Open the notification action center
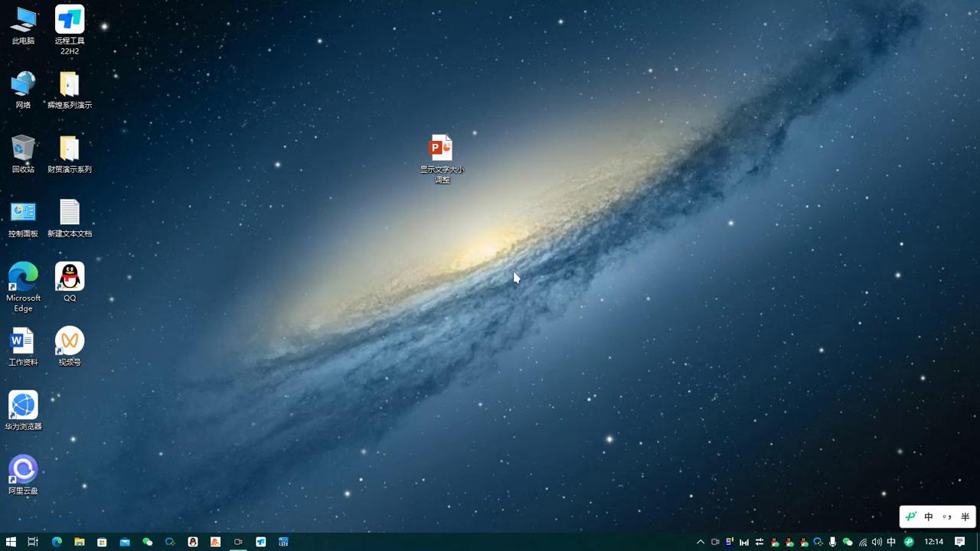Viewport: 980px width, 551px height. (959, 542)
